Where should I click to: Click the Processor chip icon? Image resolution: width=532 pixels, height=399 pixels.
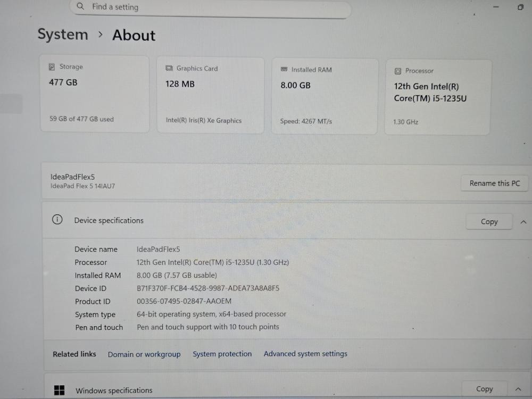coord(397,71)
